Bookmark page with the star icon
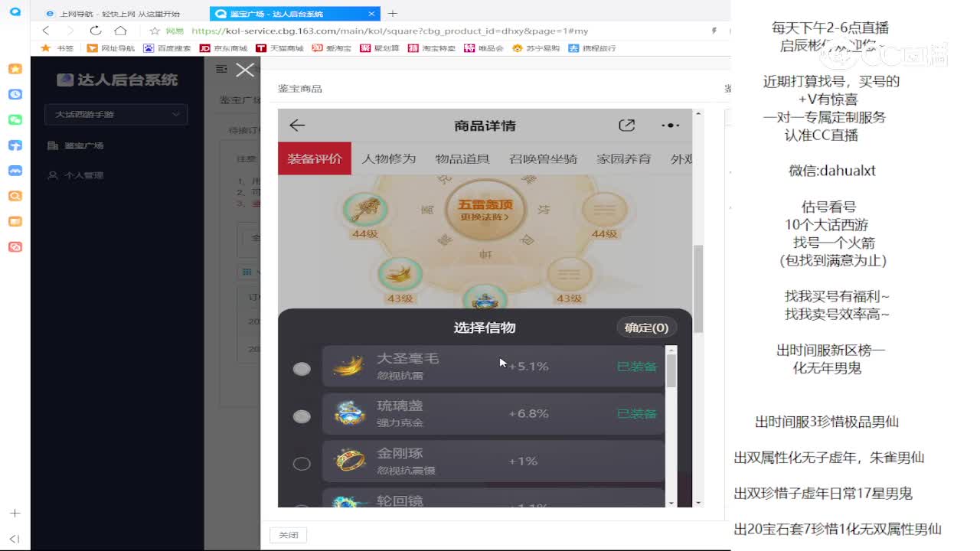The height and width of the screenshot is (551, 980). click(155, 31)
